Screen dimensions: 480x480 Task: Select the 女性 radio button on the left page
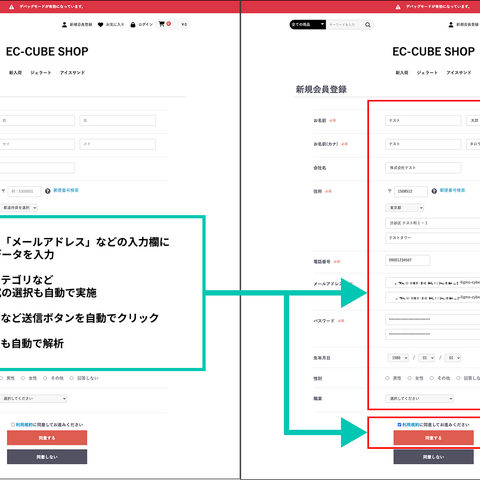tap(23, 378)
